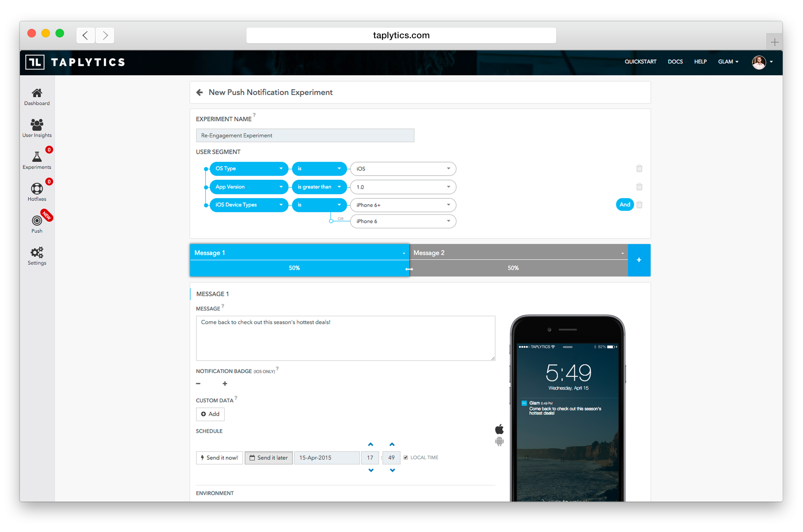Grab the 50% split handle between messages
This screenshot has width=803, height=532.
(x=409, y=269)
